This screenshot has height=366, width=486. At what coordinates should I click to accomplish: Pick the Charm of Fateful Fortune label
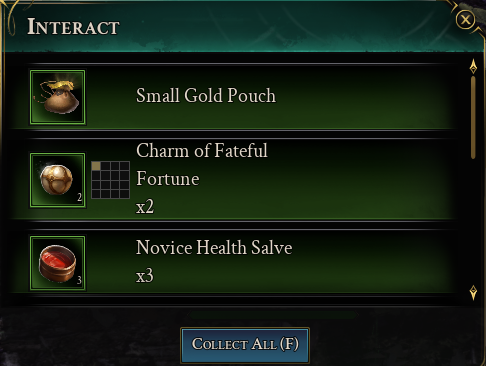coord(202,164)
